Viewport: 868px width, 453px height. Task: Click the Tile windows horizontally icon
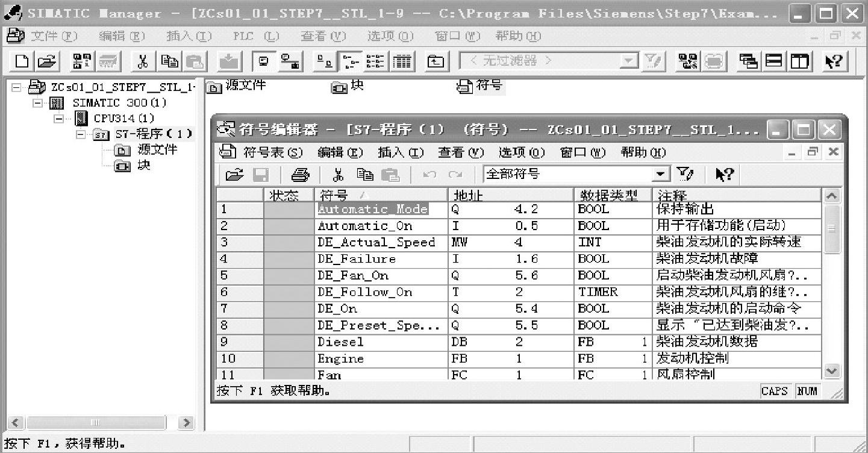tap(773, 61)
